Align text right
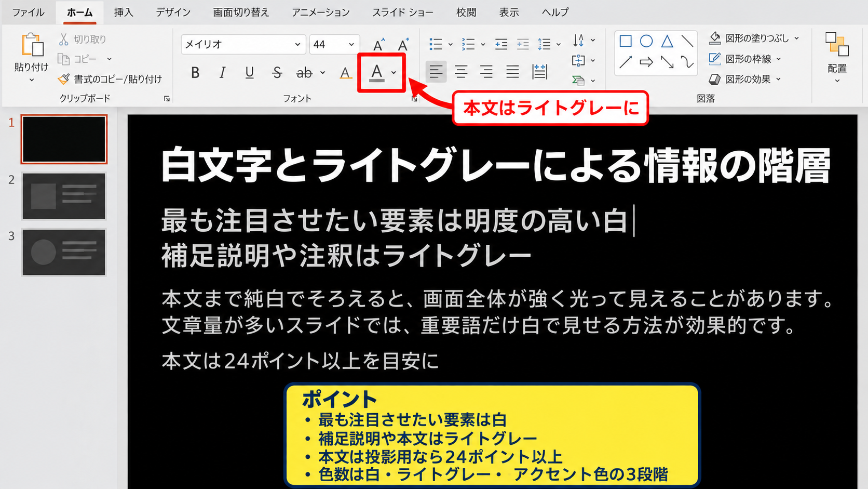 486,72
